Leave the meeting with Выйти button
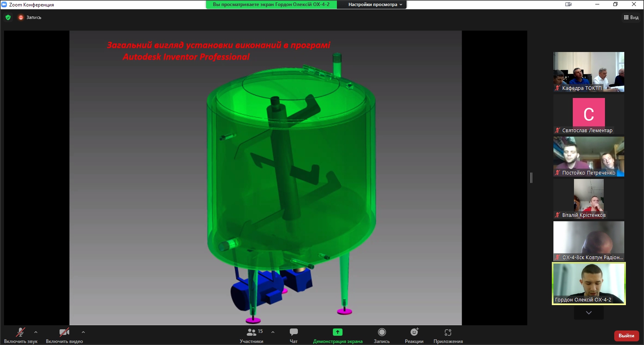 (x=626, y=336)
